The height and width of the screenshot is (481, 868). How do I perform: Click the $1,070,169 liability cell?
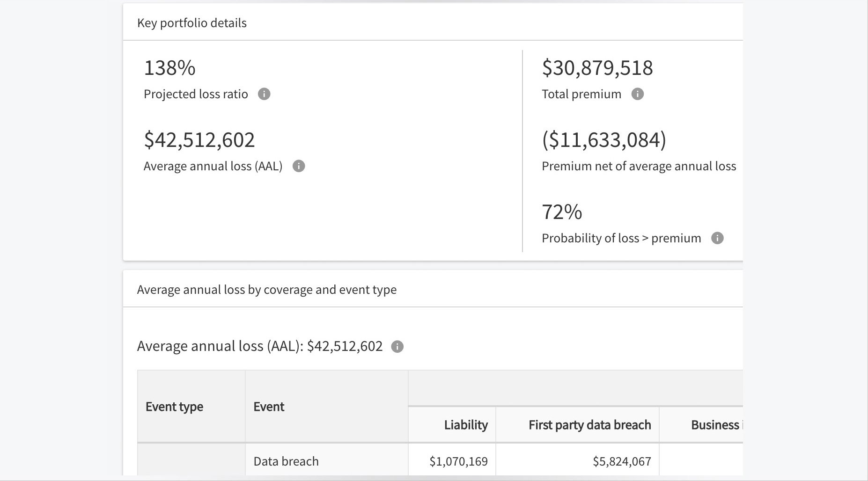tap(458, 461)
